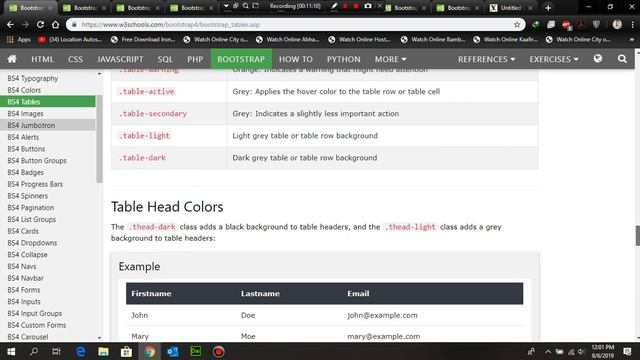The image size is (640, 360).
Task: Open the SQL menu item
Action: [165, 59]
